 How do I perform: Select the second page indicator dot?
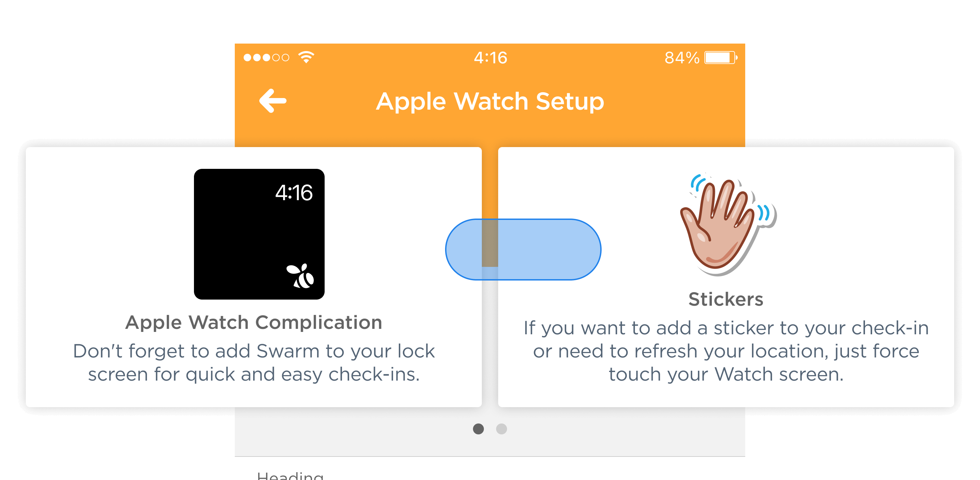(502, 429)
